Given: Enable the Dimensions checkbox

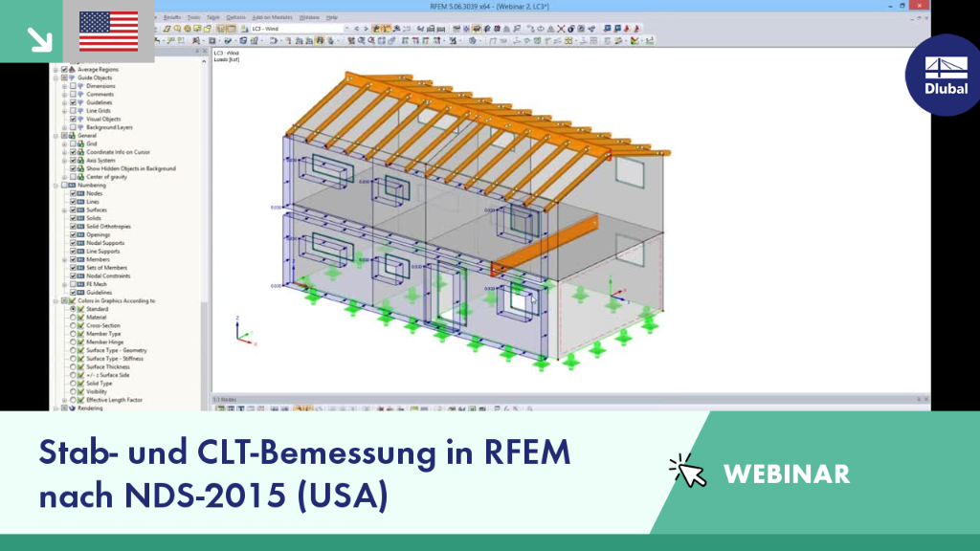Looking at the screenshot, I should 73,86.
